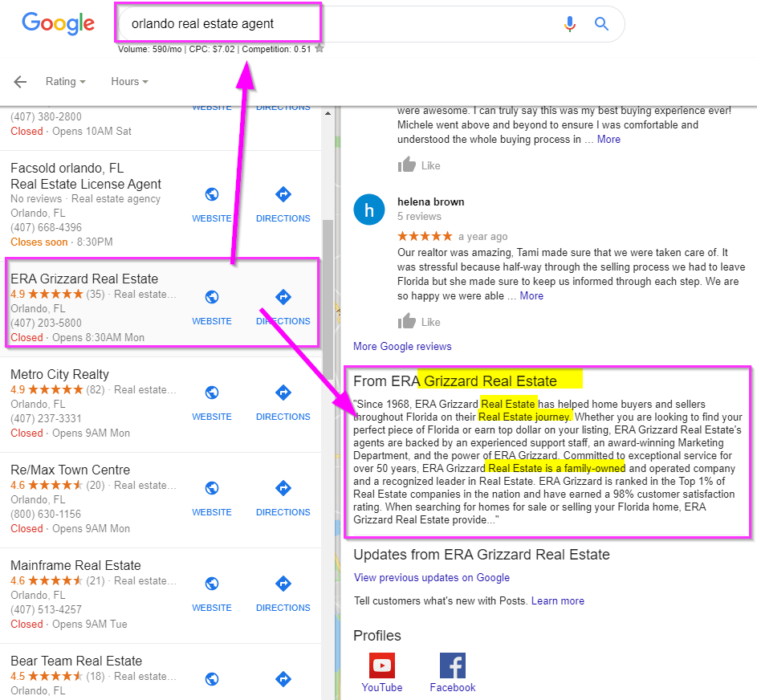Image resolution: width=757 pixels, height=700 pixels.
Task: Click the Google logo
Action: (59, 23)
